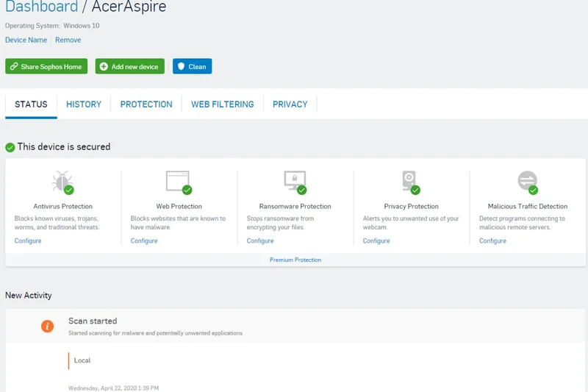This screenshot has height=392, width=588.
Task: Configure Ransomware Protection
Action: pyautogui.click(x=260, y=240)
